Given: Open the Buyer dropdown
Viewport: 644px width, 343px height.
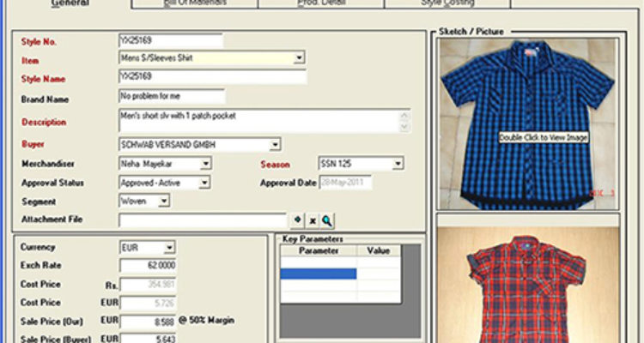Looking at the screenshot, I should (275, 144).
